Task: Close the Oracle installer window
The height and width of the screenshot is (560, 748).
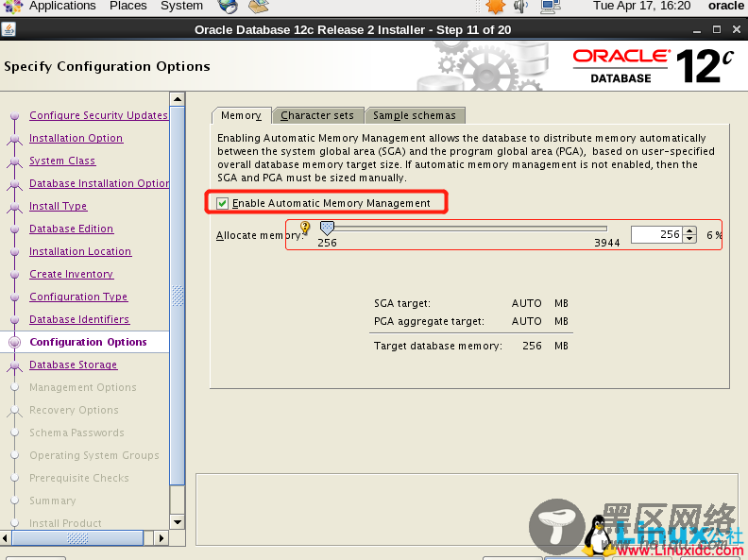Action: point(736,29)
